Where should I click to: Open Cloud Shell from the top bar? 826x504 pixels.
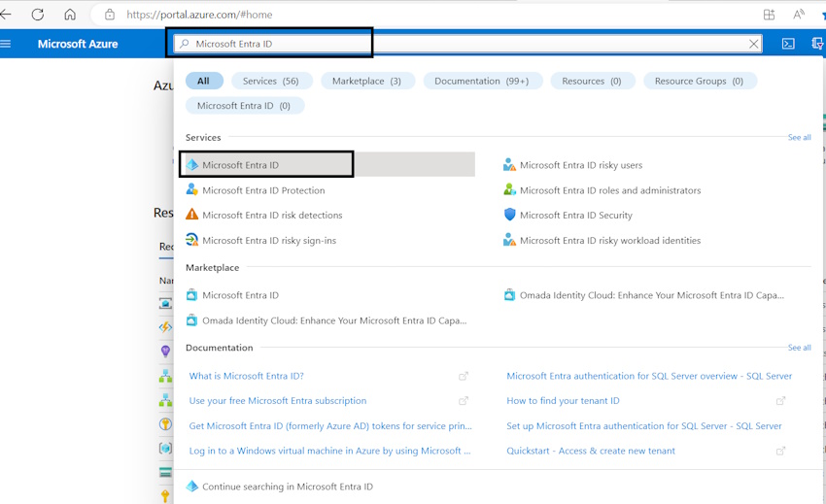click(788, 44)
